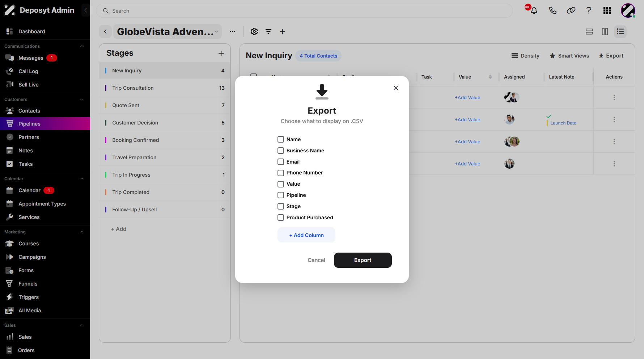The height and width of the screenshot is (359, 644).
Task: Open the pipeline three-dot options menu
Action: click(233, 31)
